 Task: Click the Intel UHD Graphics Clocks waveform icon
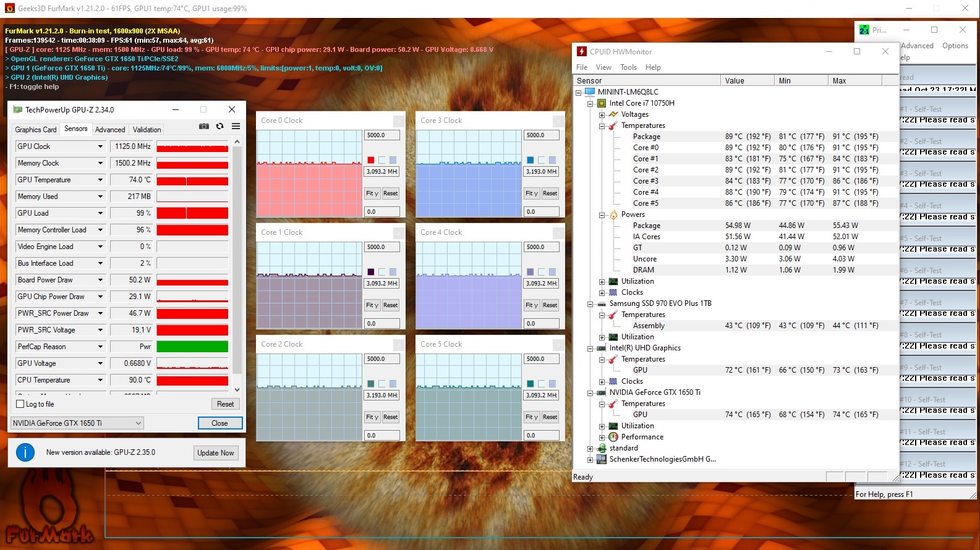pyautogui.click(x=613, y=381)
